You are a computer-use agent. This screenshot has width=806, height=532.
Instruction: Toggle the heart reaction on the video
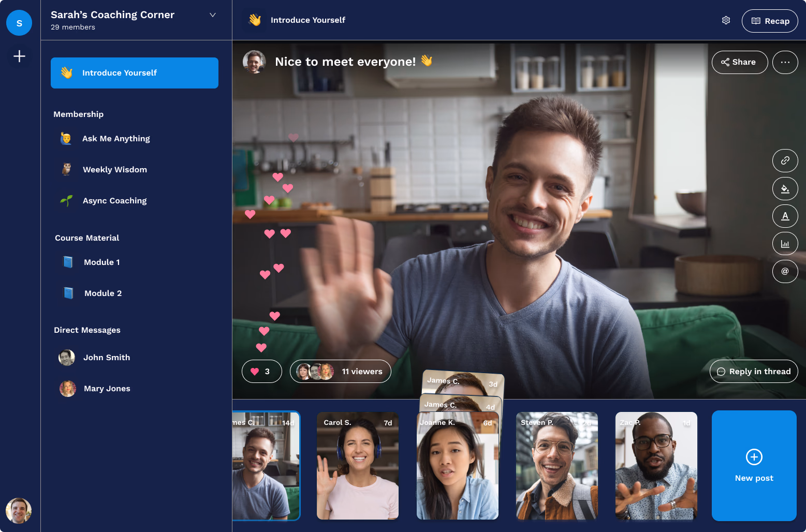[261, 371]
